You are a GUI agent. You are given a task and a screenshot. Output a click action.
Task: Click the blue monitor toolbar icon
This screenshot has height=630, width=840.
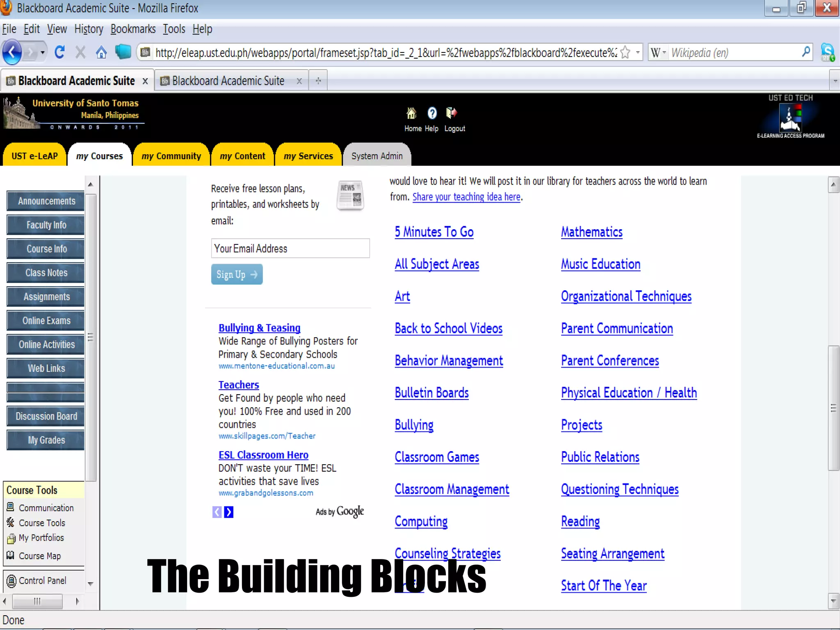coord(123,52)
